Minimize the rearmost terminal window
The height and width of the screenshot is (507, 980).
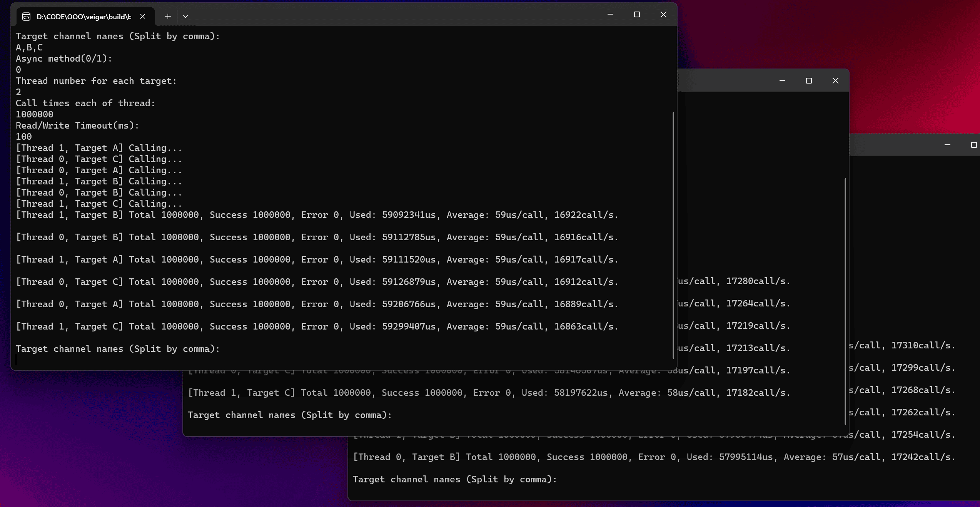(947, 145)
